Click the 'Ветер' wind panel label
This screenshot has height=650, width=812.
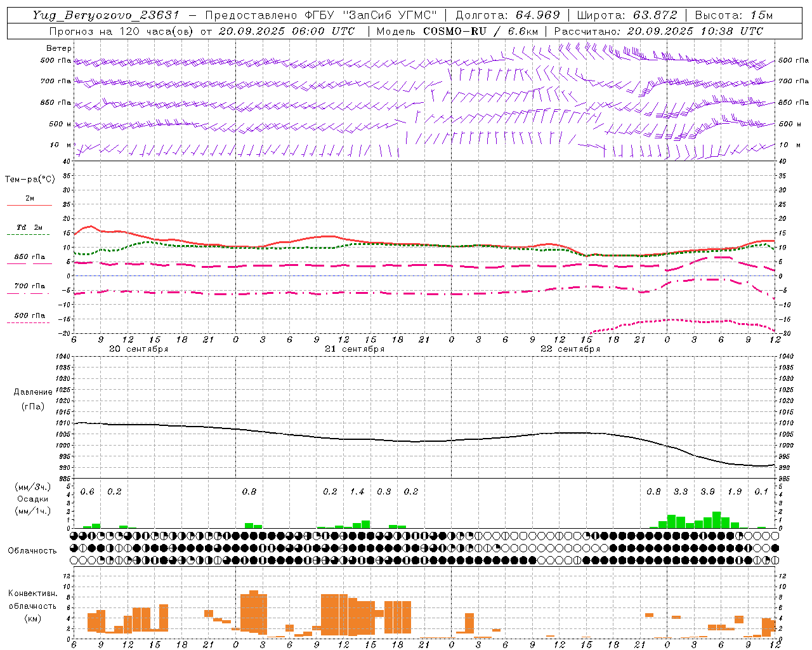coord(58,48)
